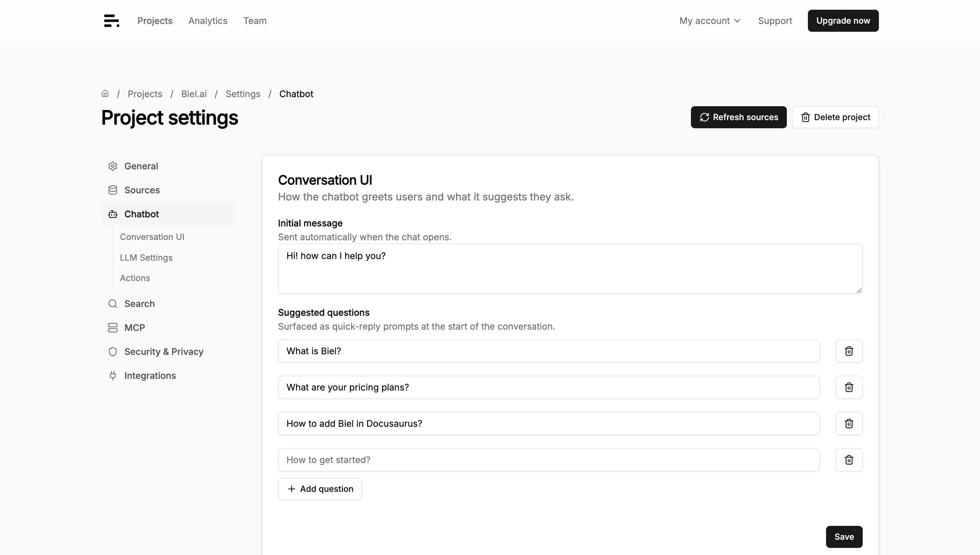Open the Security & Privacy section label

pyautogui.click(x=164, y=352)
